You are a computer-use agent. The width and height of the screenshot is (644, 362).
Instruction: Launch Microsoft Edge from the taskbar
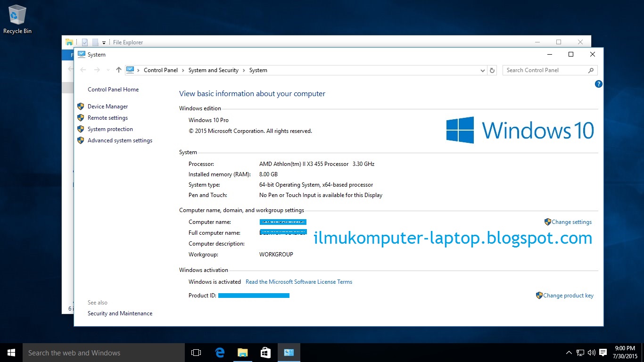[x=219, y=353]
